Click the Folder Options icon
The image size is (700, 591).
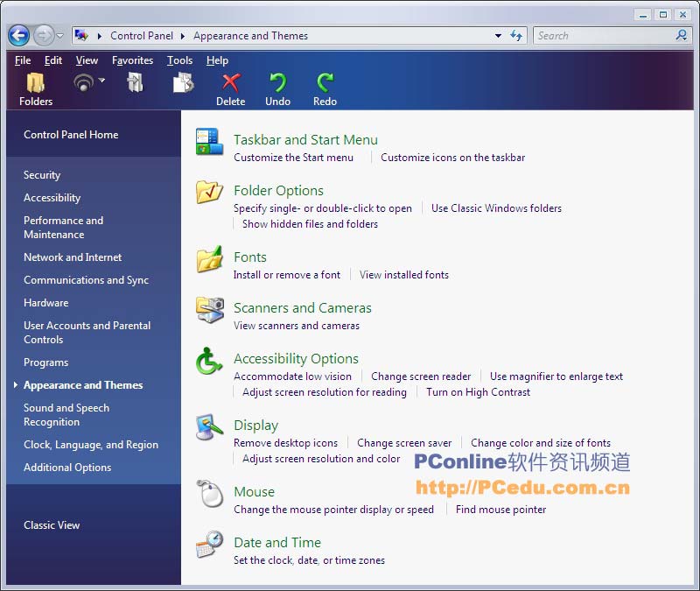pos(209,192)
